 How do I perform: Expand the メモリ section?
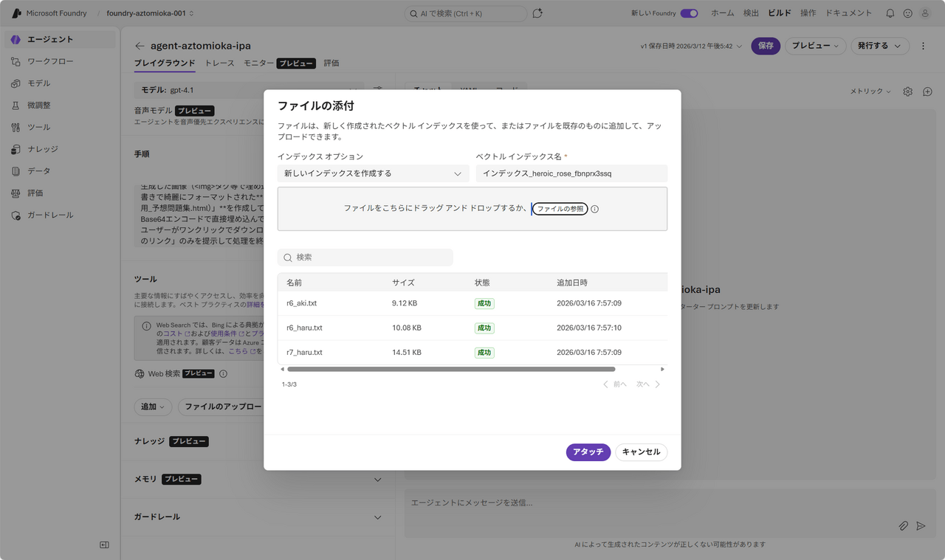coord(377,480)
